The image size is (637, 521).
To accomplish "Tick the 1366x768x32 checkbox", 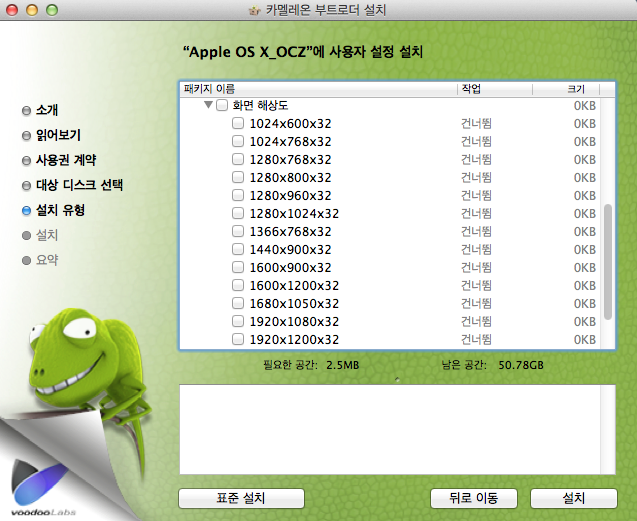I will [238, 231].
